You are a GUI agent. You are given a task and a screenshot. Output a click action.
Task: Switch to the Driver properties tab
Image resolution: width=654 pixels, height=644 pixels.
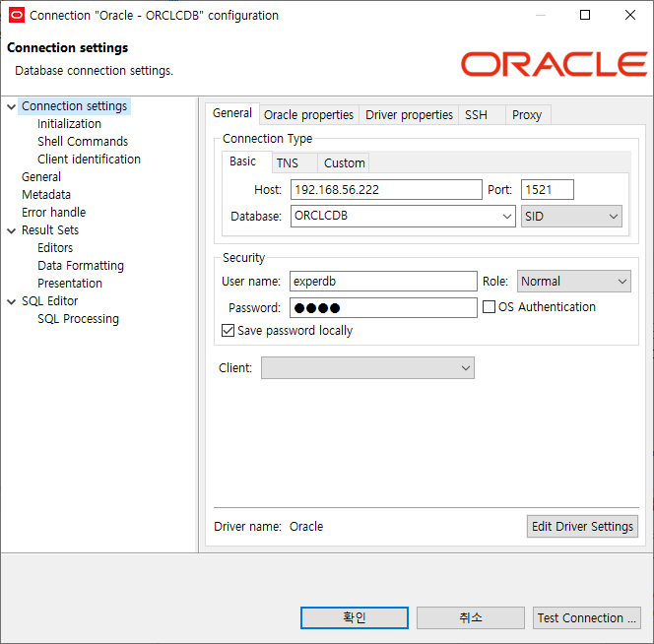pyautogui.click(x=409, y=114)
